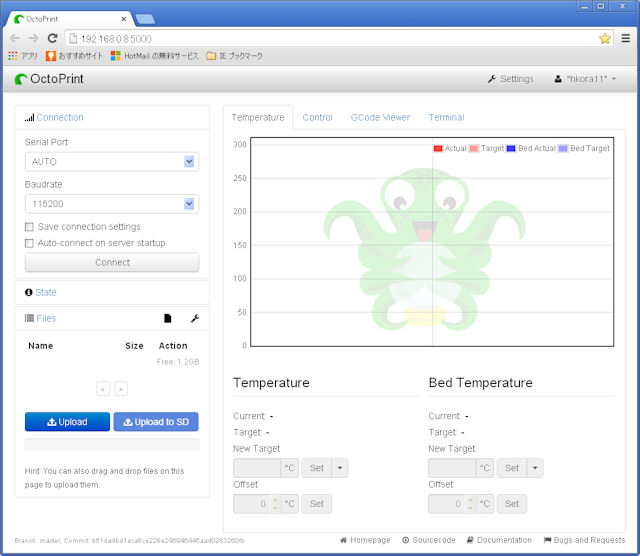Click bed Offset stepper arrows
Viewport: 640px width, 556px height.
(471, 504)
